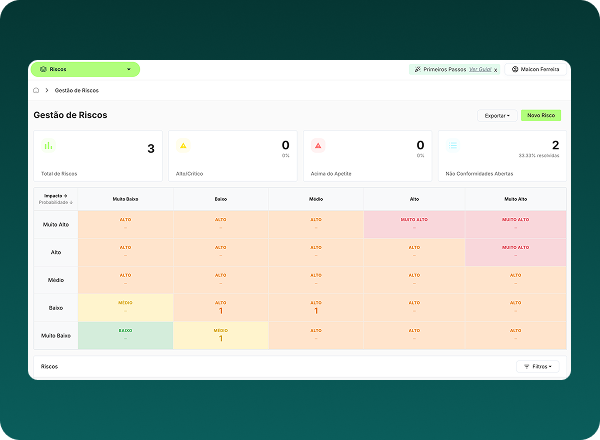Select the green Baixo matrix cell
600x440 pixels.
125,333
